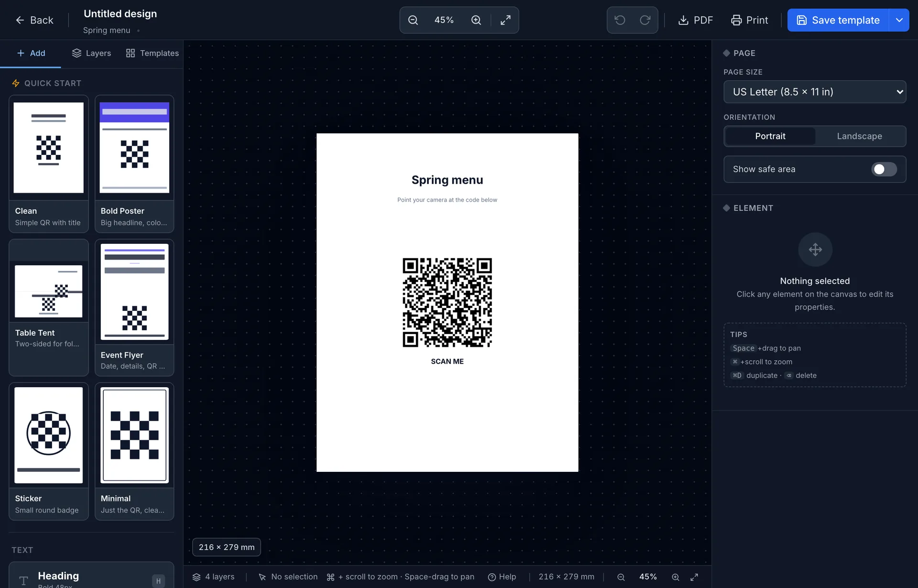This screenshot has width=918, height=588.
Task: Export the design as PDF
Action: (695, 20)
